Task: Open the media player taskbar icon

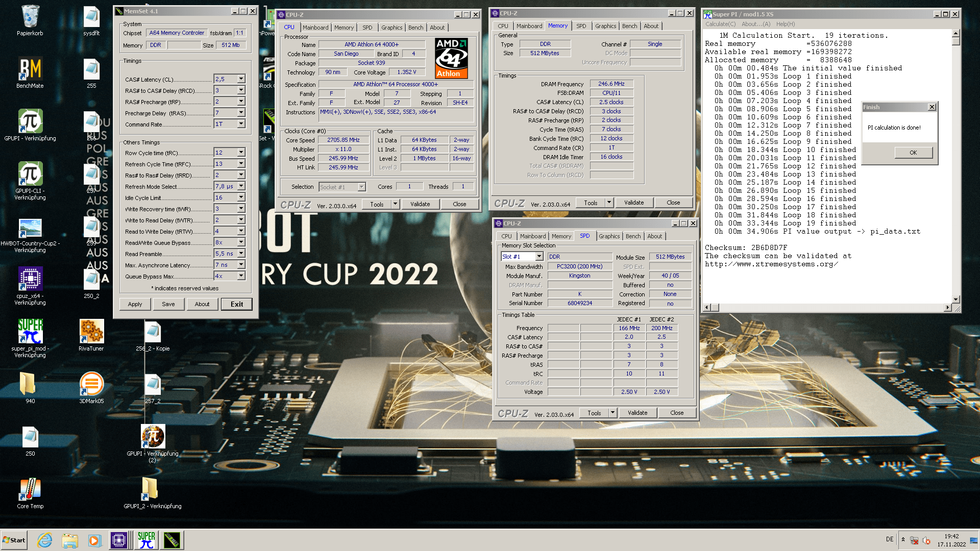Action: click(x=94, y=540)
